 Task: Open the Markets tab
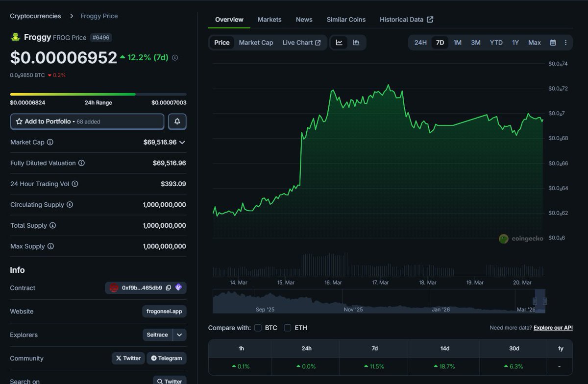[x=269, y=20]
